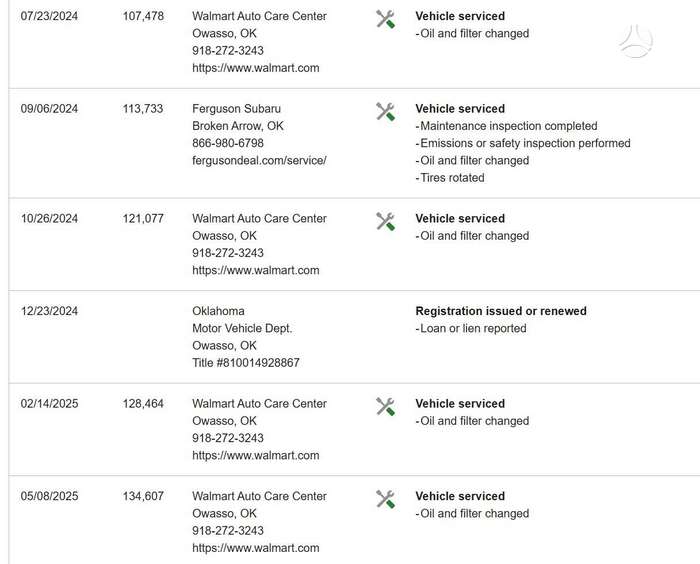
Task: Click the service wrench icon for 10/26/2024 entry
Action: tap(385, 221)
